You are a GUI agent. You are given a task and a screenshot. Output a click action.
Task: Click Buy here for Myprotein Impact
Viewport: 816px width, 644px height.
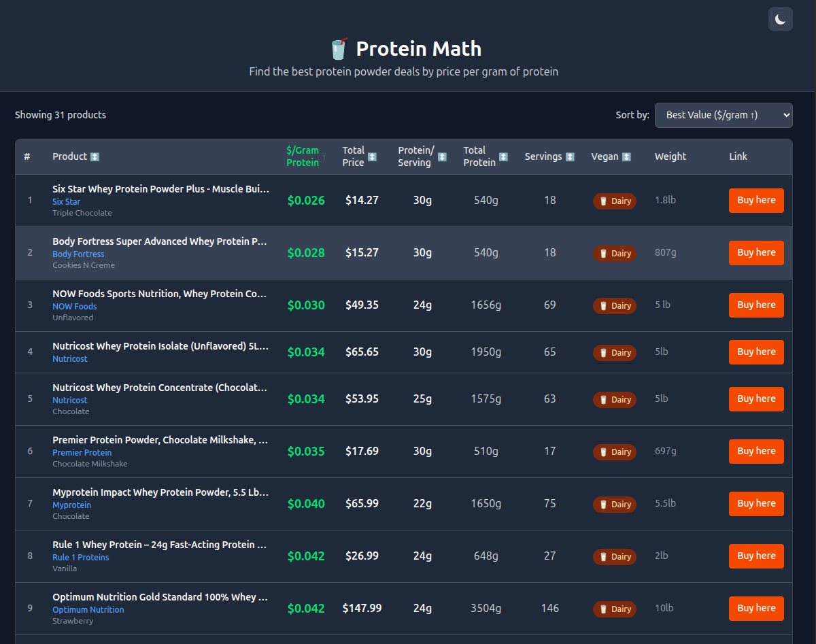[x=756, y=504]
